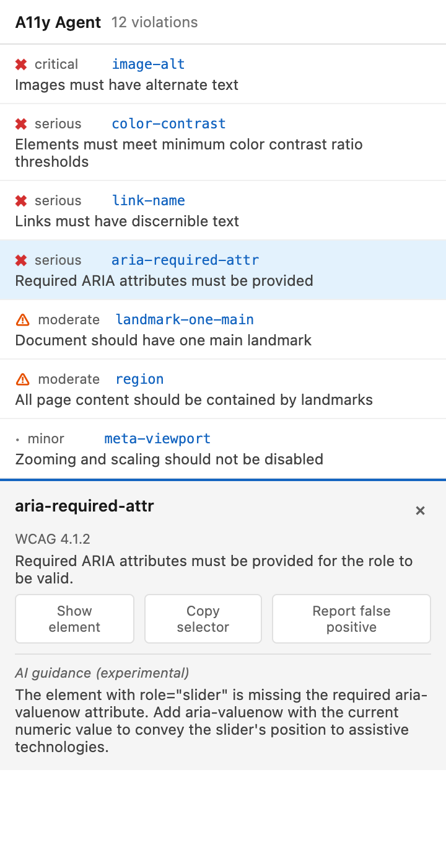Image resolution: width=446 pixels, height=868 pixels.
Task: Open the color-contrast rule link
Action: [168, 123]
